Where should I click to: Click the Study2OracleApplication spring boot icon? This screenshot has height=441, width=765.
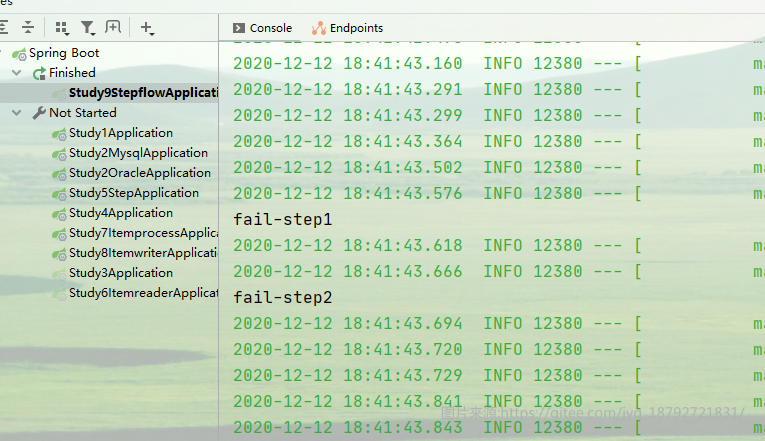point(59,174)
